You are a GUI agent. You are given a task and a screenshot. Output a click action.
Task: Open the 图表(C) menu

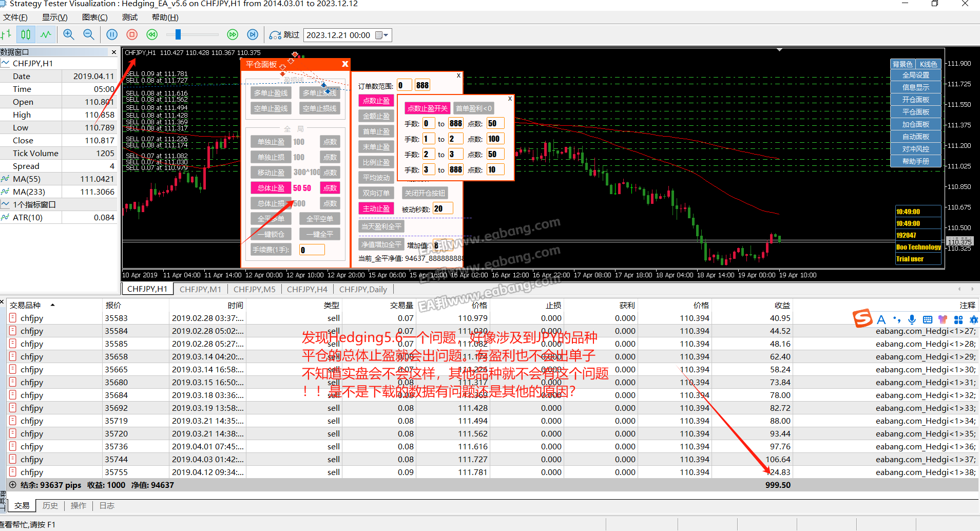(x=94, y=17)
